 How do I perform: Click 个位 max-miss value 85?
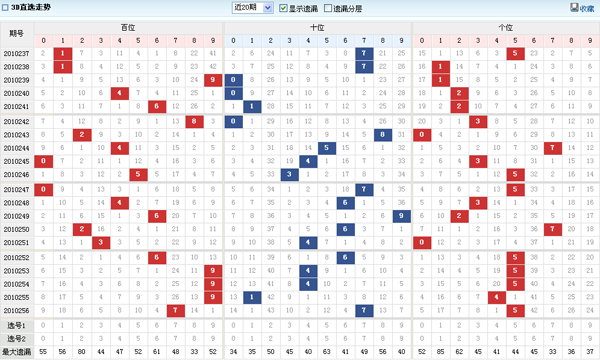(440, 352)
